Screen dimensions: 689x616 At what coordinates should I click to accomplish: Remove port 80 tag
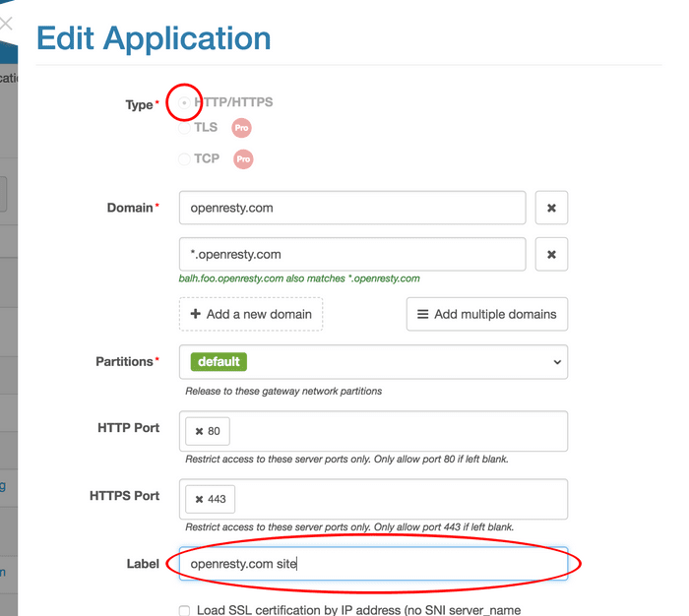[199, 431]
